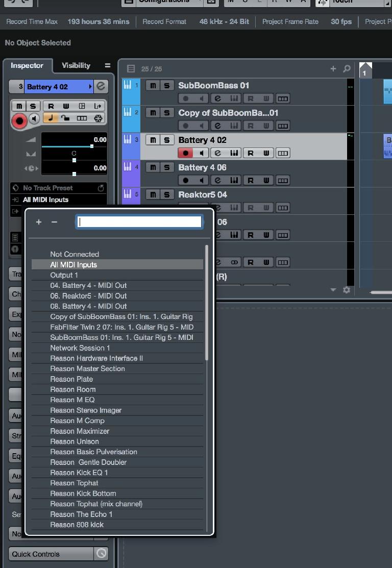Show lanes icon in Inspector
Screen dimensions: 392x568
click(82, 118)
